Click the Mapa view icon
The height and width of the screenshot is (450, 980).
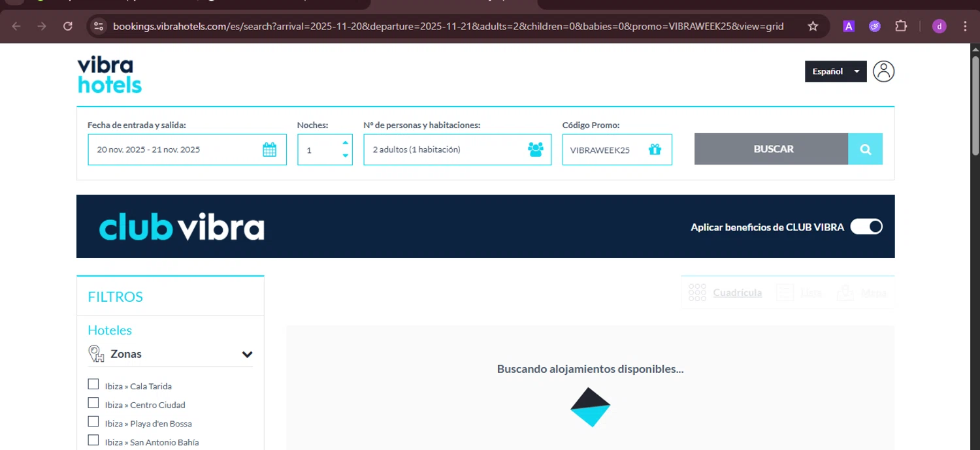[x=845, y=293]
